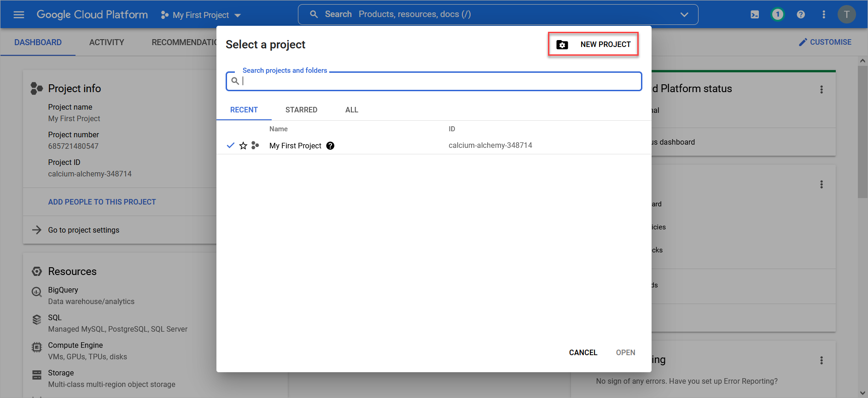Switch to the RECOMMENDATIONS tab
Screen dimensions: 868x398
184,42
